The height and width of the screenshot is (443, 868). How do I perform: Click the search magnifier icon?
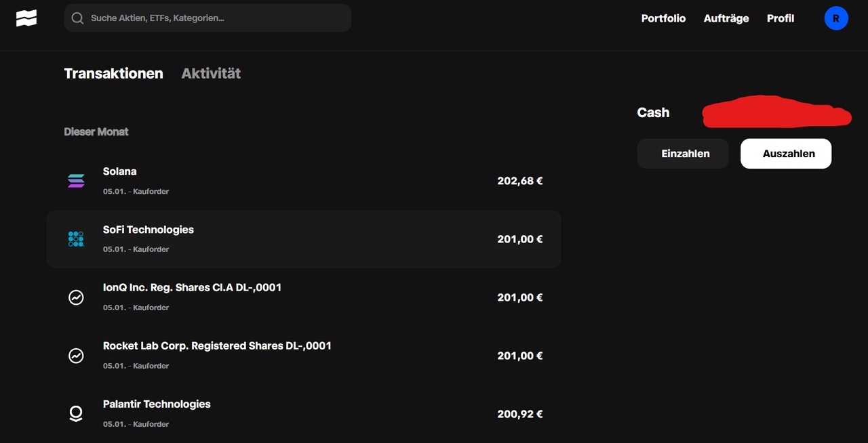pos(77,18)
